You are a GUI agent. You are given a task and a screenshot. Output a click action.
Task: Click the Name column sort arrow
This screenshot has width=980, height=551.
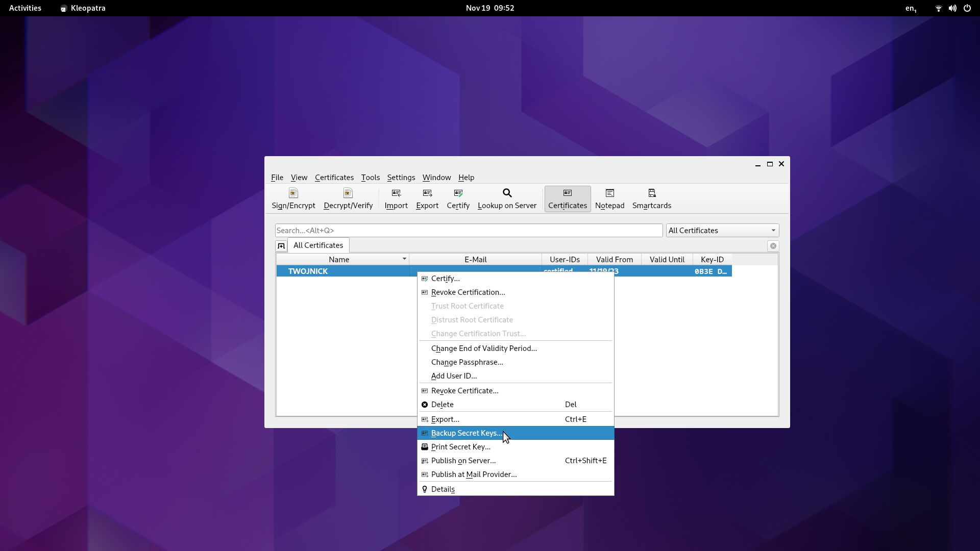click(404, 259)
